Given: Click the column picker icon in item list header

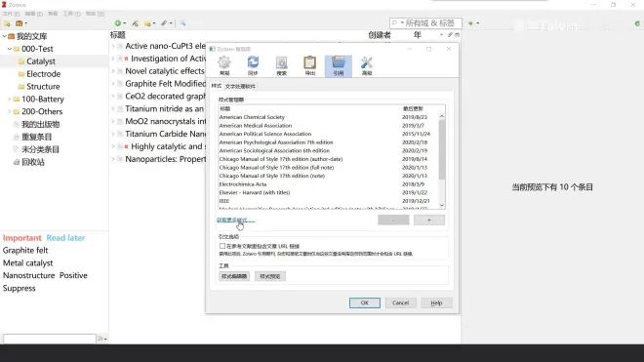Looking at the screenshot, I should tap(457, 35).
